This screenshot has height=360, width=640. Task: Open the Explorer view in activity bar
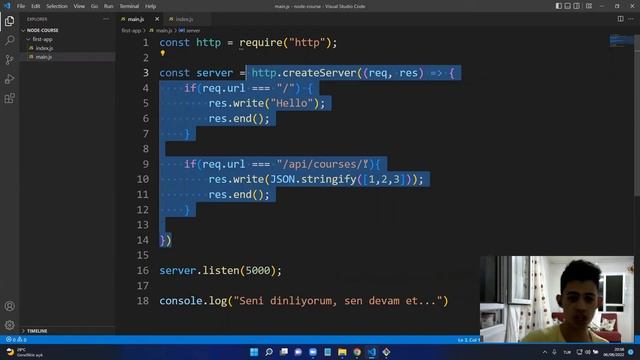(9, 21)
